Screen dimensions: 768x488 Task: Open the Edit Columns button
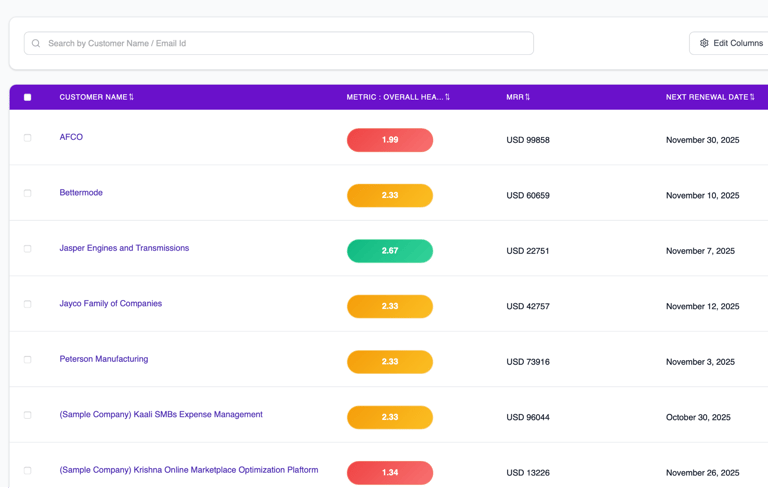[x=732, y=43]
